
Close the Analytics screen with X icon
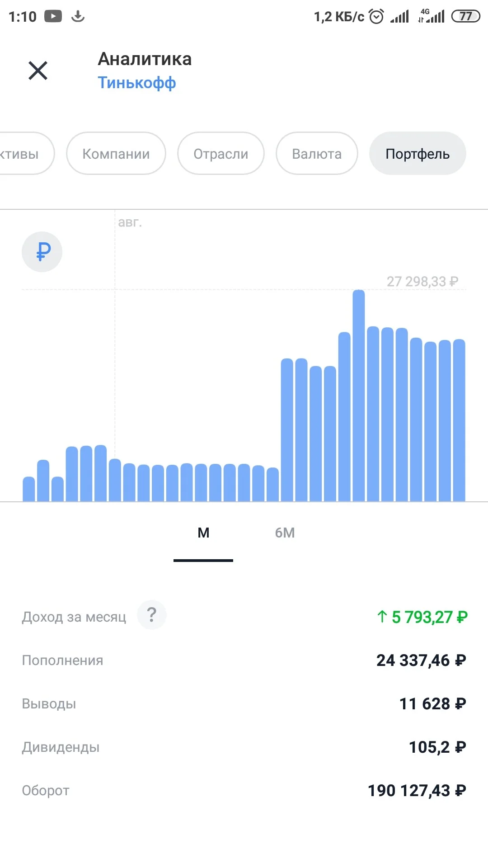(x=38, y=71)
